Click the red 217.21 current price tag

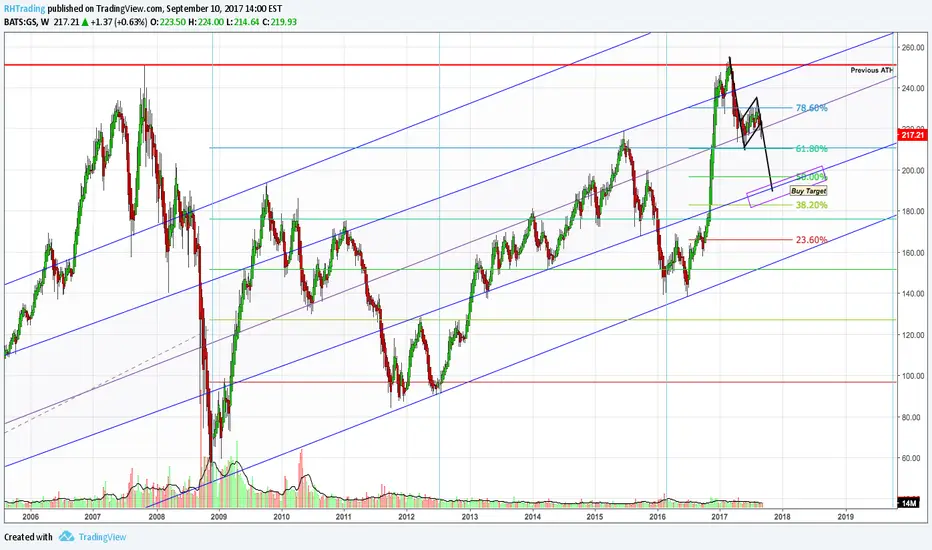pyautogui.click(x=913, y=135)
